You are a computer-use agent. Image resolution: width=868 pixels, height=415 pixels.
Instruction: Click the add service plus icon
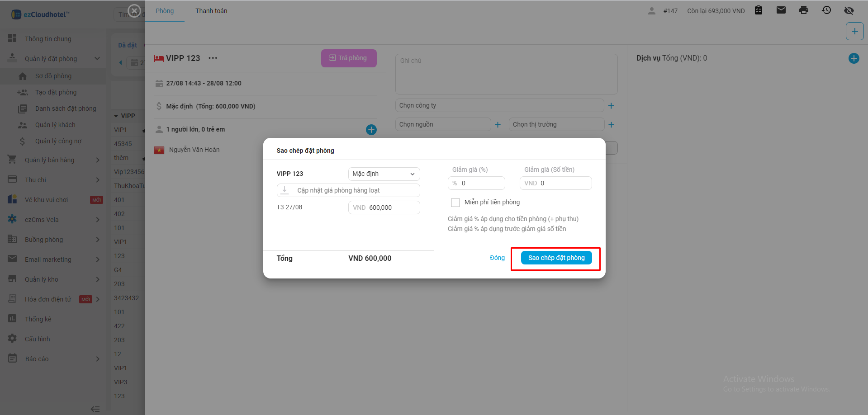coord(854,58)
